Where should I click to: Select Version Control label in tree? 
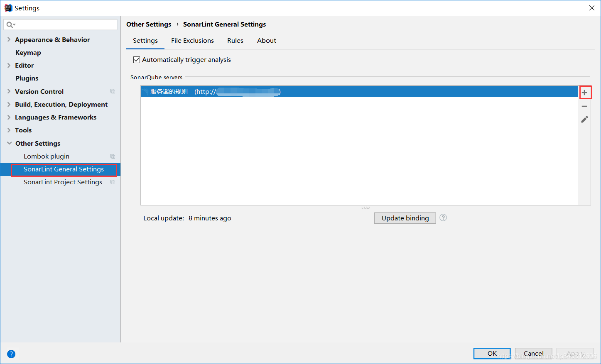[x=39, y=91]
